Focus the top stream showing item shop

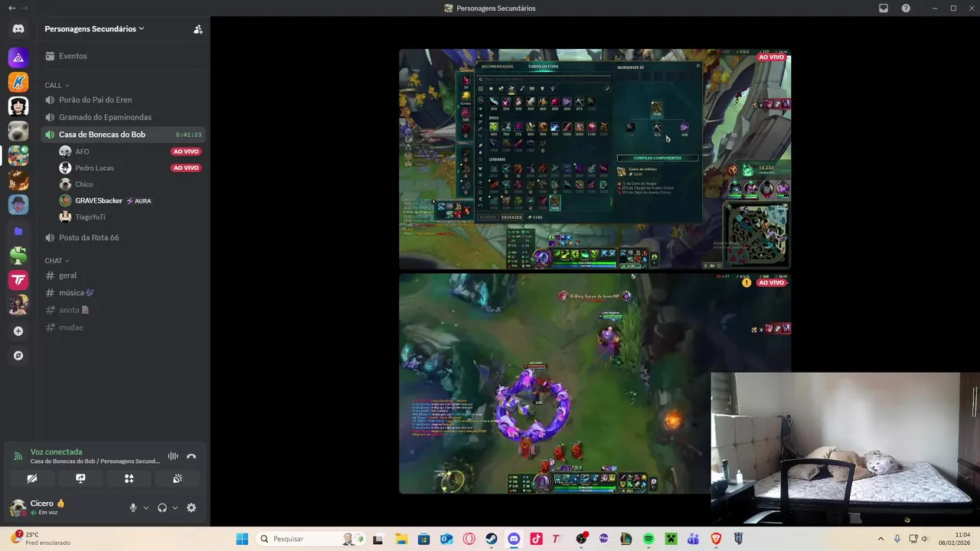click(595, 159)
